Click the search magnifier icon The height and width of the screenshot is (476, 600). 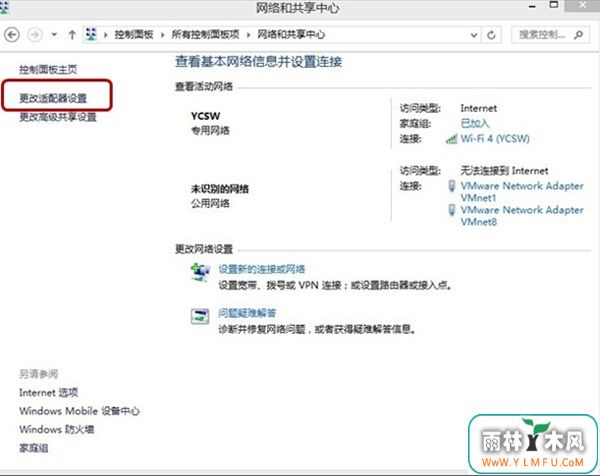(579, 35)
